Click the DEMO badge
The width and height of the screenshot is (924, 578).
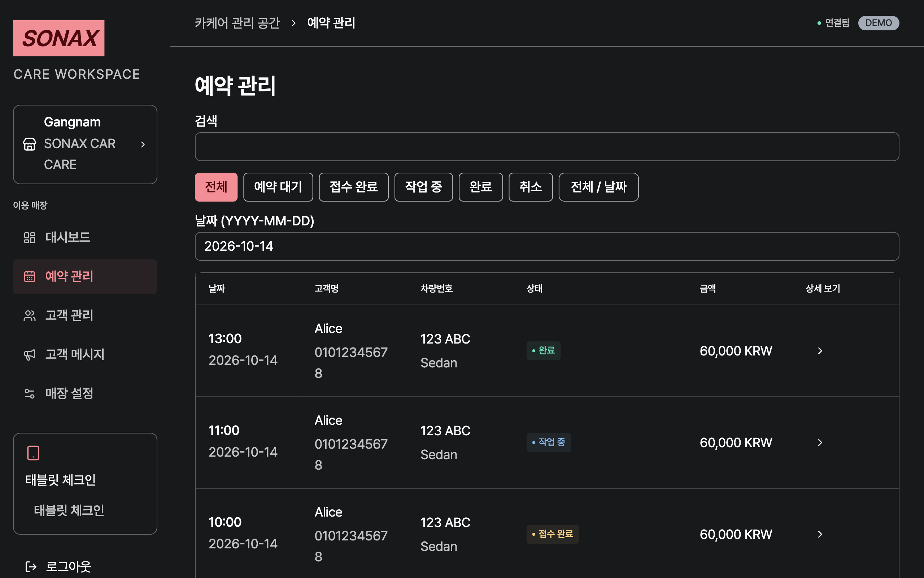tap(878, 23)
